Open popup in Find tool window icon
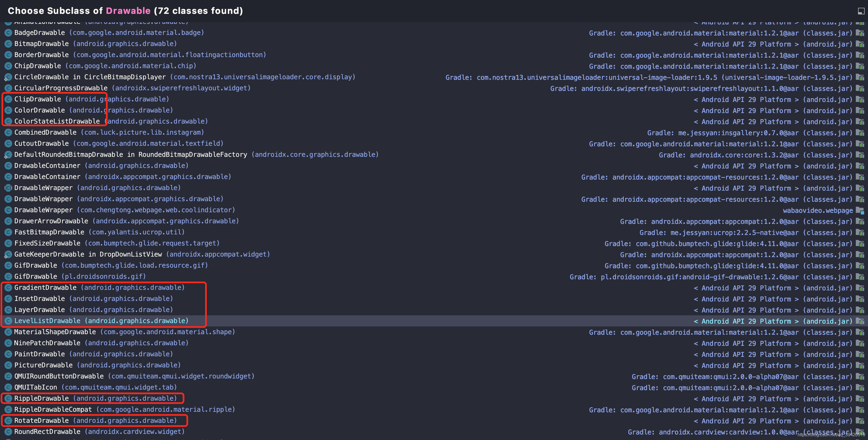This screenshot has width=868, height=440. click(861, 11)
